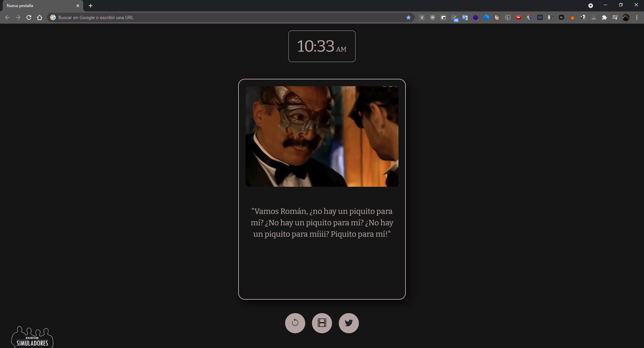Click the color wheel extension icon
Screen dimensions: 644x348
pyautogui.click(x=529, y=17)
